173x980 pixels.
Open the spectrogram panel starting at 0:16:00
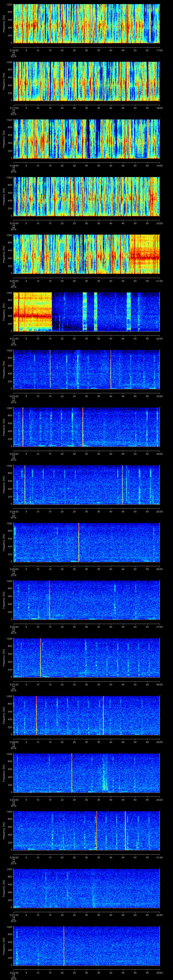[x=87, y=24]
